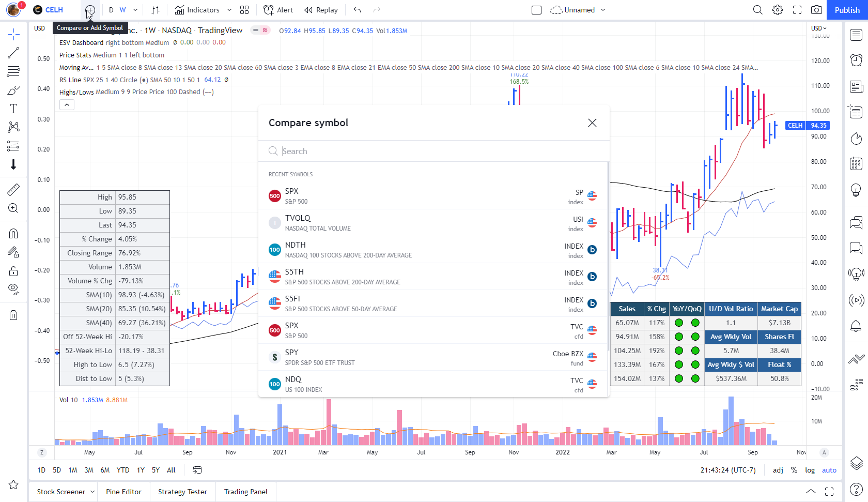Open the ideas lightbulb panel

856,190
